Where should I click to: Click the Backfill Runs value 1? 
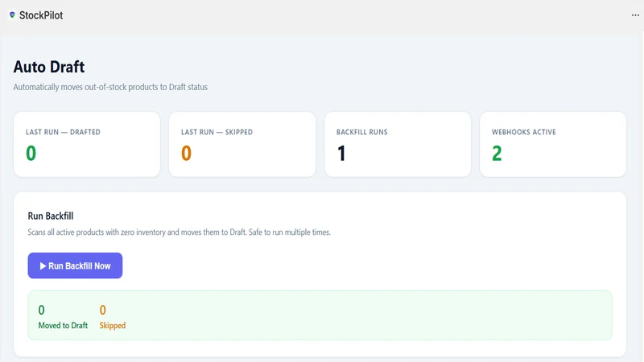341,153
